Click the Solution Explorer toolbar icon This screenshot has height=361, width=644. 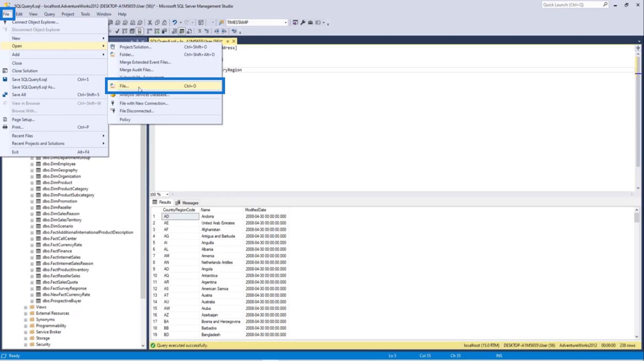pyautogui.click(x=295, y=23)
